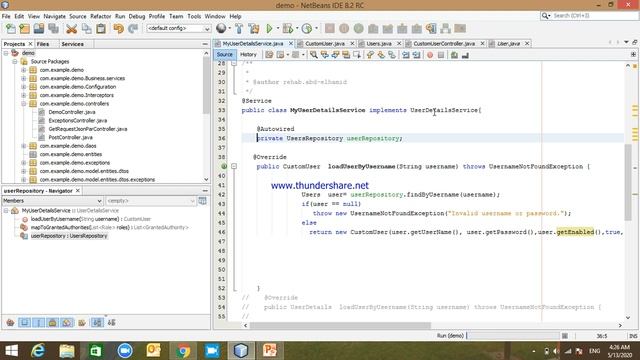Collapse the demo project node
Viewport: 640px width, 360px height.
pos(6,53)
